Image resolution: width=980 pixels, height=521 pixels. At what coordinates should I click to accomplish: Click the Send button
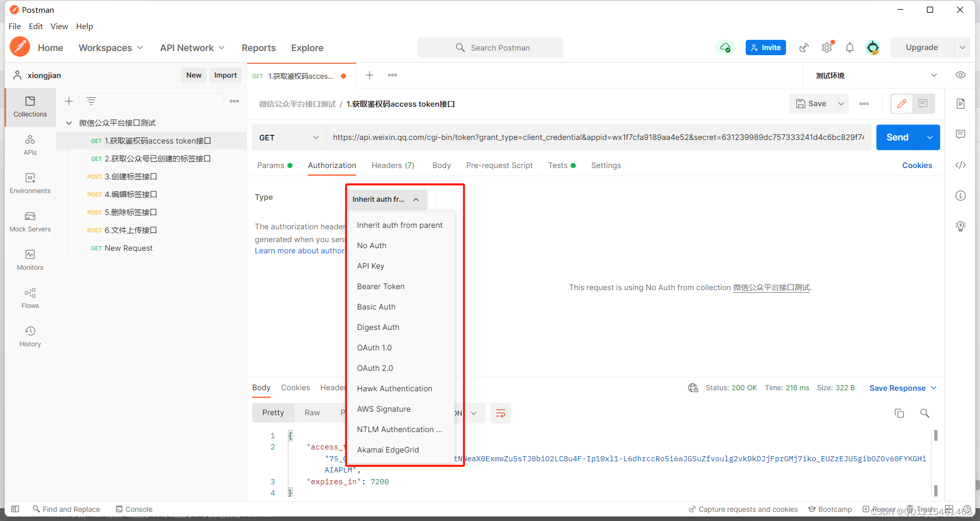tap(897, 137)
